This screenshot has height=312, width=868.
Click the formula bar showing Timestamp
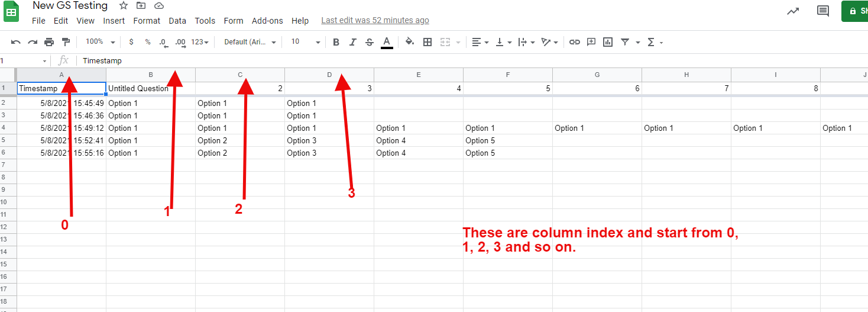[x=473, y=61]
